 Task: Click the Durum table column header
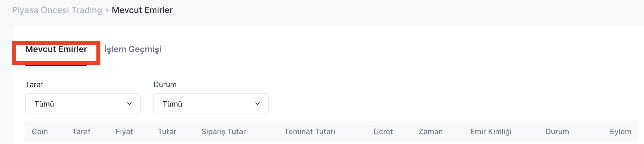557,132
